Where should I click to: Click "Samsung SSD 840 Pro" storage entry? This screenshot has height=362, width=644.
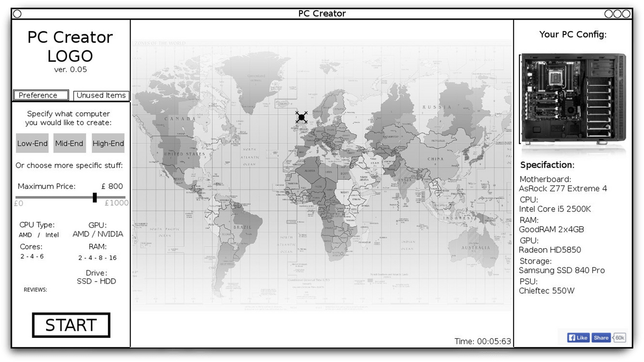click(561, 270)
